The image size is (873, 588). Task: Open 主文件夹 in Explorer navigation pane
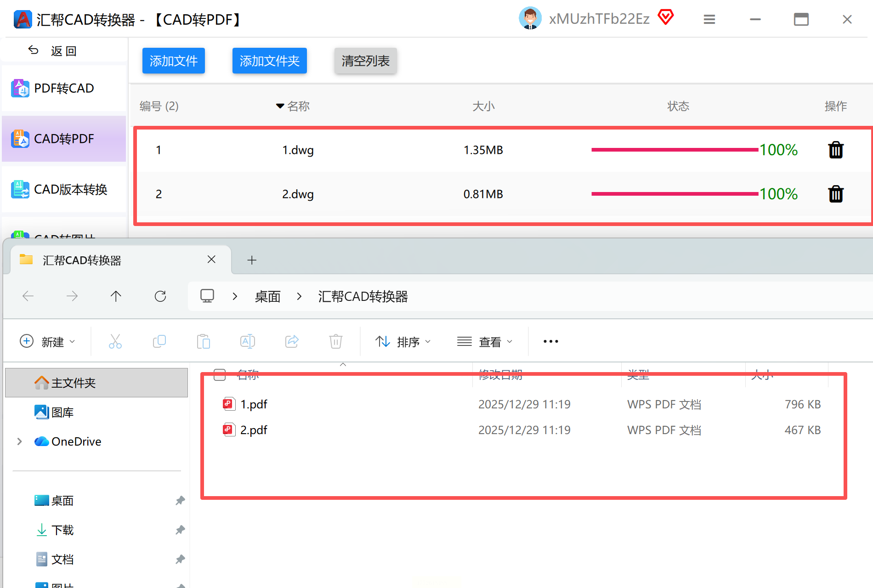click(96, 383)
